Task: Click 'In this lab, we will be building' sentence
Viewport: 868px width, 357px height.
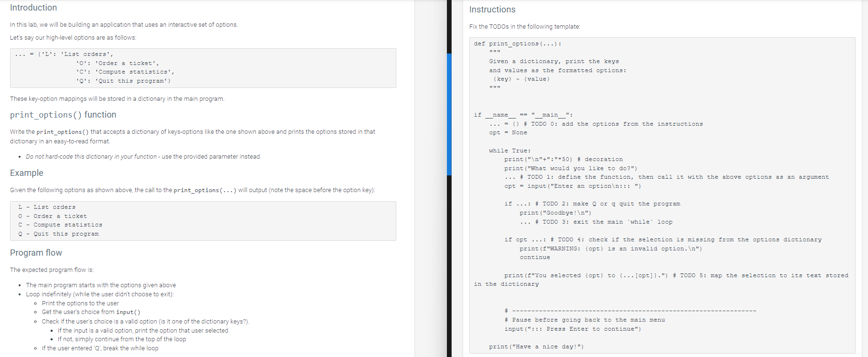Action: pyautogui.click(x=124, y=25)
